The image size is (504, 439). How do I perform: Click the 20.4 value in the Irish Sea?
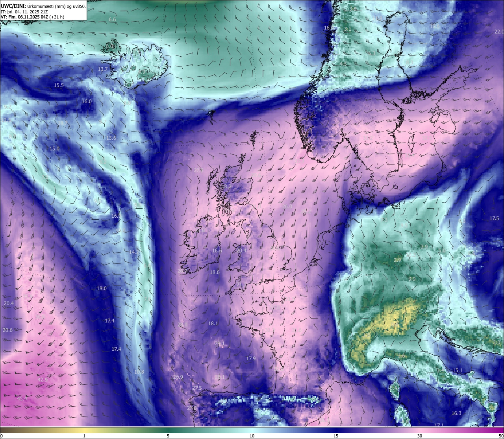pyautogui.click(x=241, y=250)
